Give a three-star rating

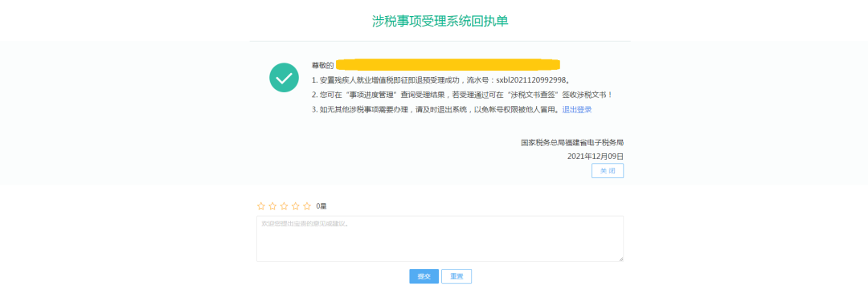coord(284,206)
